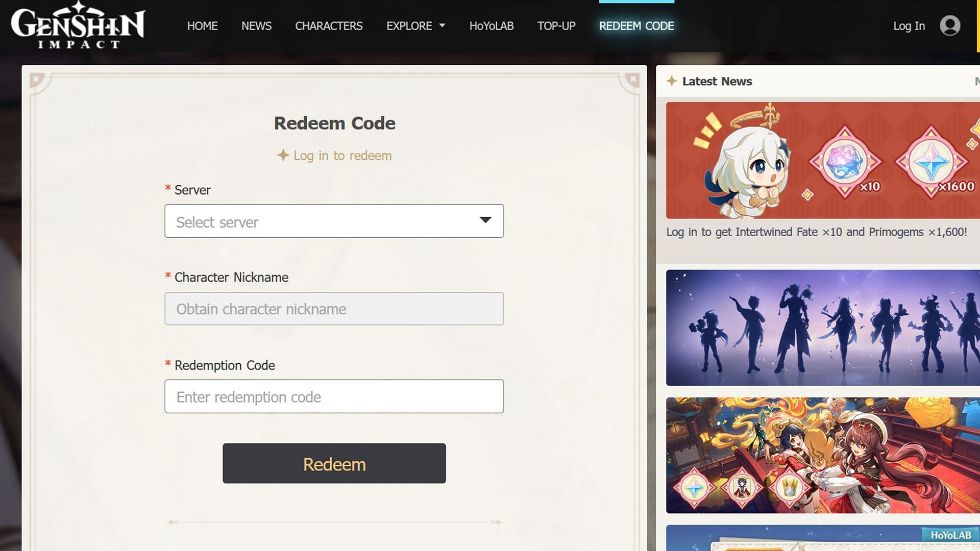The width and height of the screenshot is (980, 551).
Task: Click the Character Nickname input field
Action: coord(334,308)
